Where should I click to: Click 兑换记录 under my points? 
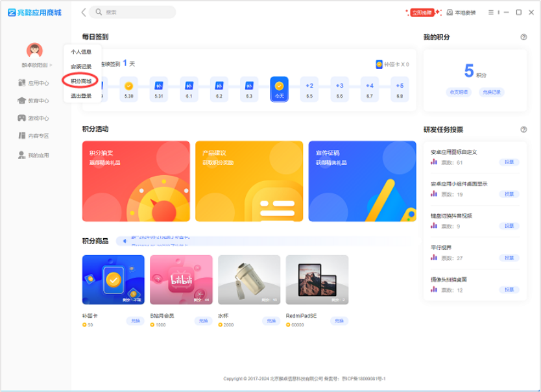[491, 92]
